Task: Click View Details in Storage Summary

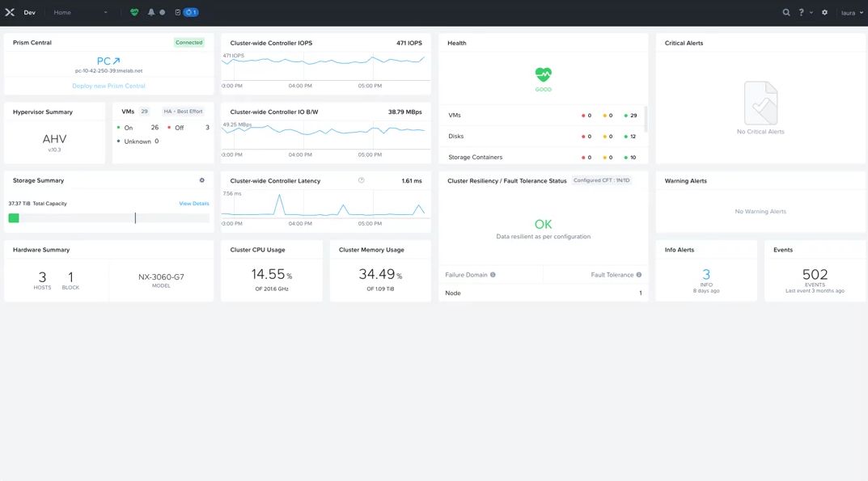Action: 194,204
